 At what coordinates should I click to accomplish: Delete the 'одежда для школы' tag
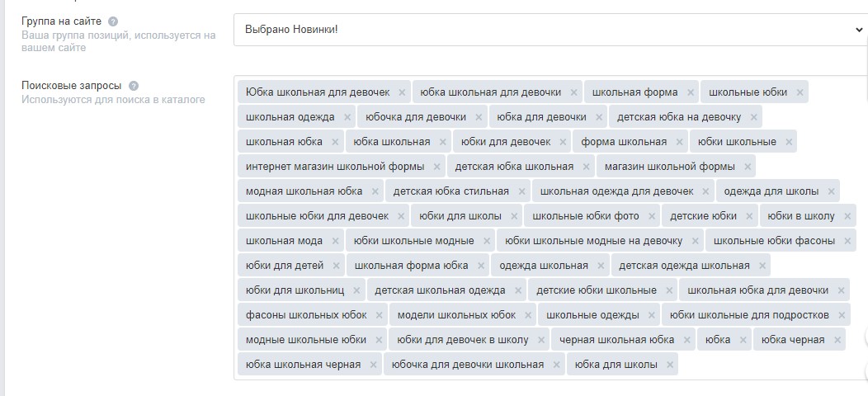point(832,191)
